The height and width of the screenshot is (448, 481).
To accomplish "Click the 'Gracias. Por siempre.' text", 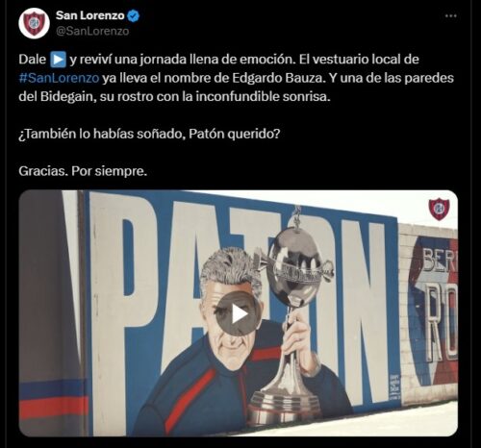I will pyautogui.click(x=83, y=171).
